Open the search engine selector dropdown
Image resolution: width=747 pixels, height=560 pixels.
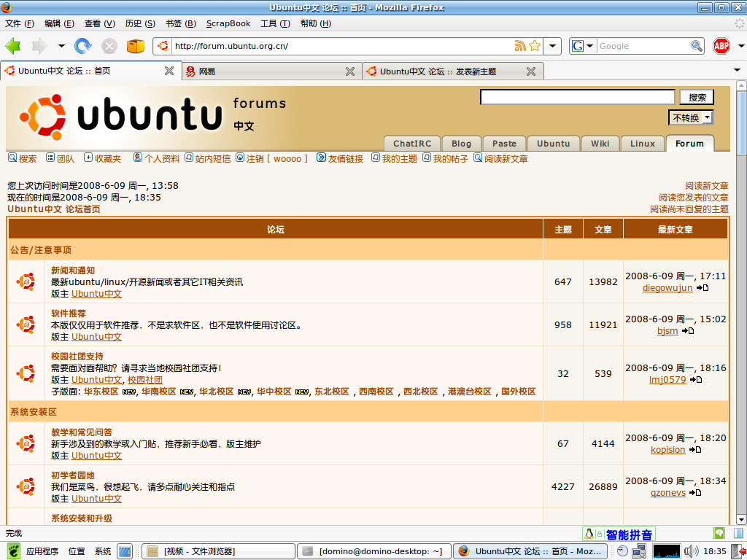tap(589, 46)
